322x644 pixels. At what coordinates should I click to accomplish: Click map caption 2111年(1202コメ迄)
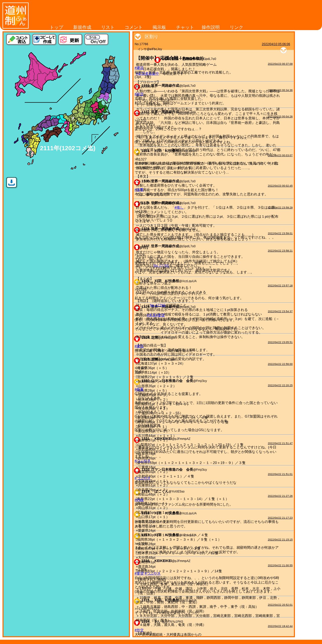coord(67,148)
